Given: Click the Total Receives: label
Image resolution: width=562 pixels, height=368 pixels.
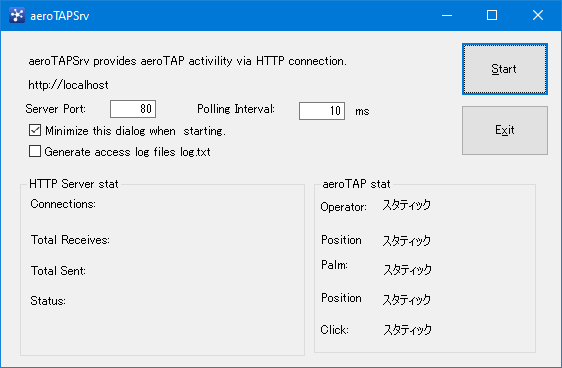Looking at the screenshot, I should coord(70,240).
